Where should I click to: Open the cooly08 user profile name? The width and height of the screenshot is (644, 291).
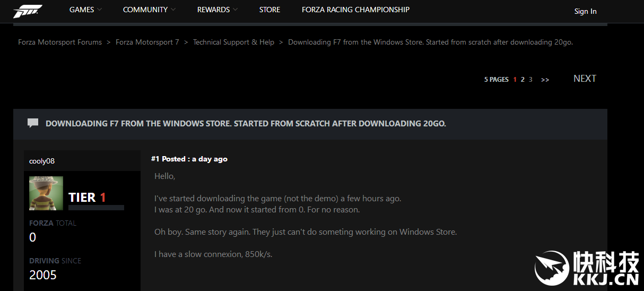pos(42,161)
